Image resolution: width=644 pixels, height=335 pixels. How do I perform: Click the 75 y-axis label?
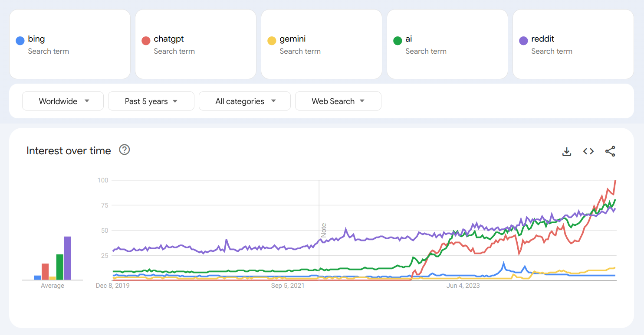click(105, 205)
